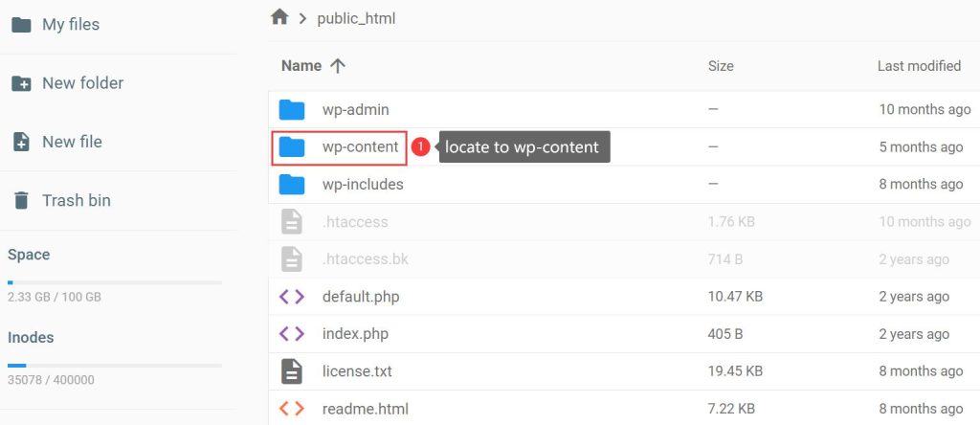Screen dimensions: 980x425
Task: Click the Space usage progress bar
Action: coord(115,282)
